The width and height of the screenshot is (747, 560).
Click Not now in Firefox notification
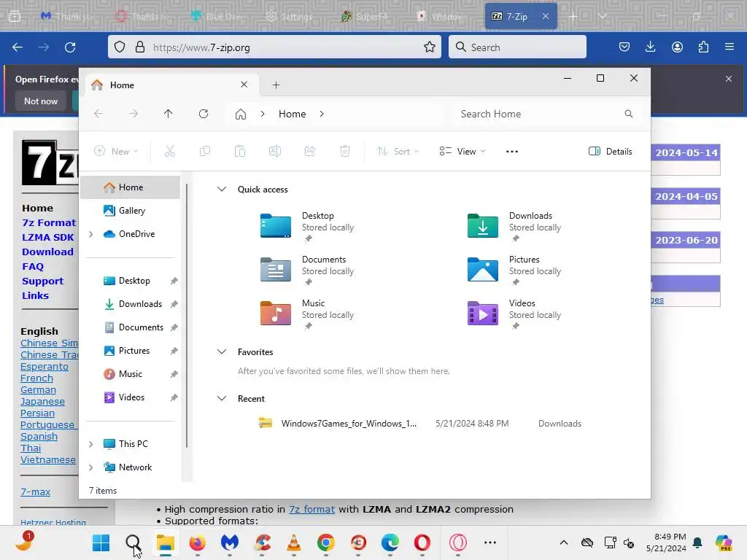(x=41, y=101)
